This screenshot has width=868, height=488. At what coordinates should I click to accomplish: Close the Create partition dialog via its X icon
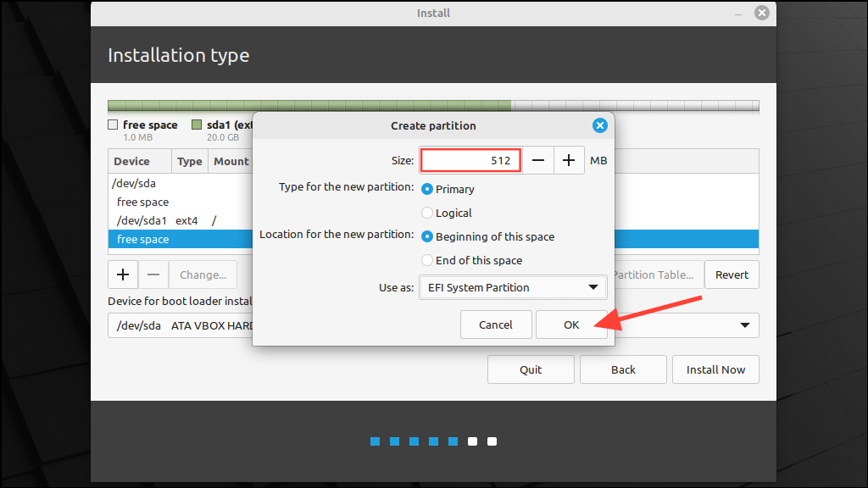(599, 125)
